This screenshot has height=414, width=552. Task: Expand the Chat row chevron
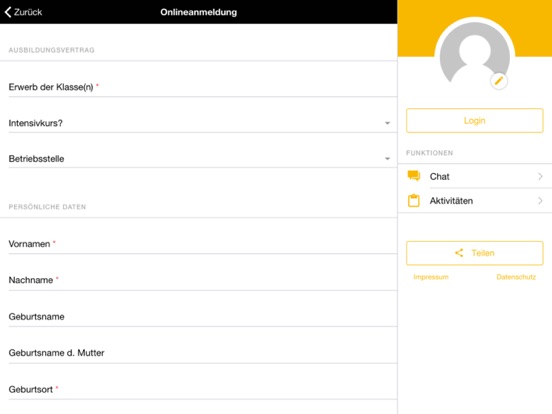[x=540, y=176]
